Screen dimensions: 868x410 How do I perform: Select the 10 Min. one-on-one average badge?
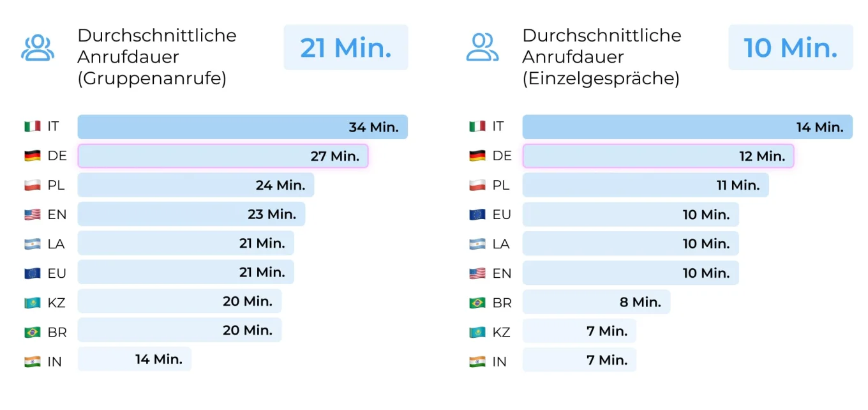[790, 47]
